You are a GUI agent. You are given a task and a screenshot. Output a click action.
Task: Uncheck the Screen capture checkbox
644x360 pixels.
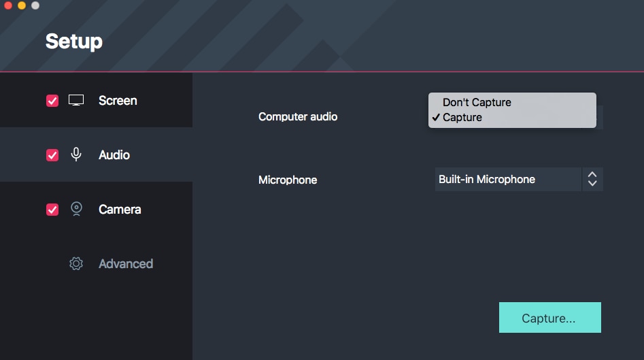click(52, 101)
